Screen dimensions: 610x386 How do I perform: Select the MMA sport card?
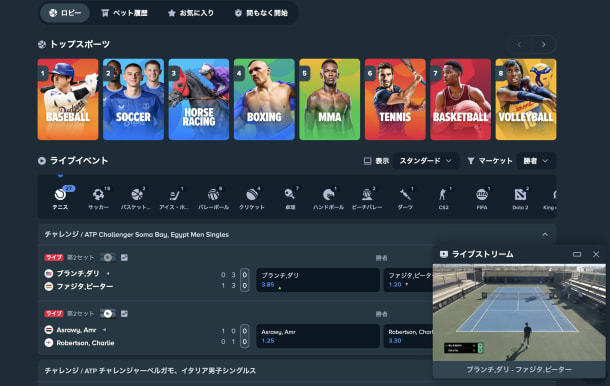tap(330, 99)
